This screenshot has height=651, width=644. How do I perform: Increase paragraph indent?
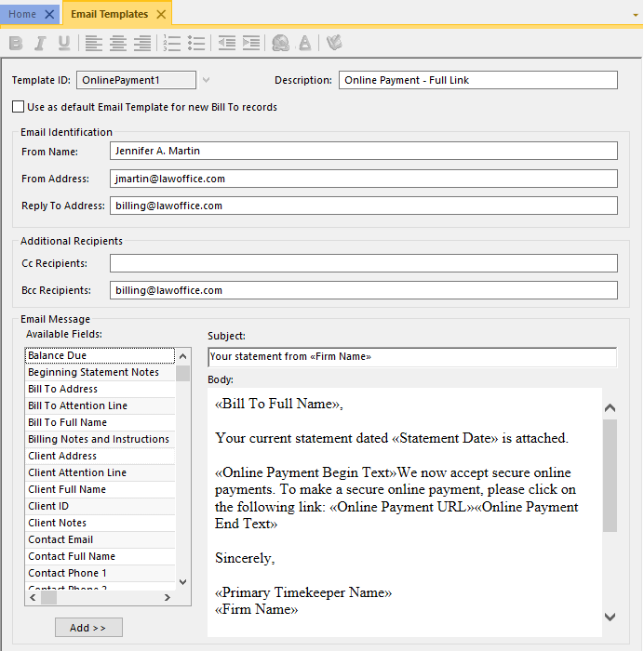click(x=251, y=43)
